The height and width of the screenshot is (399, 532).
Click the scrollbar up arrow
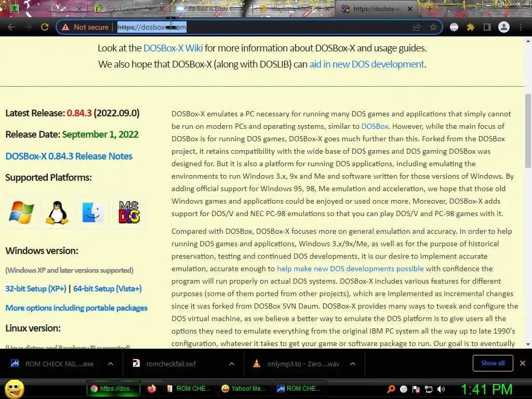[x=528, y=41]
